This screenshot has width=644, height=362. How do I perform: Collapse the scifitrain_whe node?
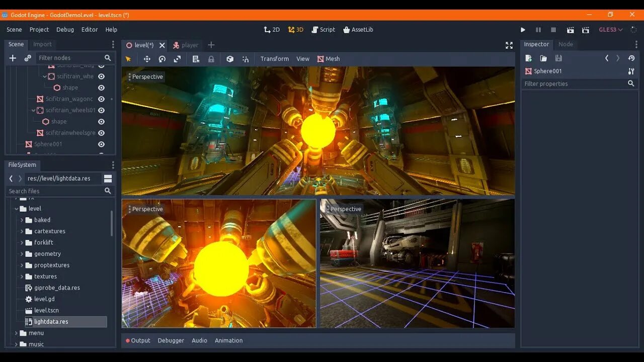pyautogui.click(x=45, y=76)
